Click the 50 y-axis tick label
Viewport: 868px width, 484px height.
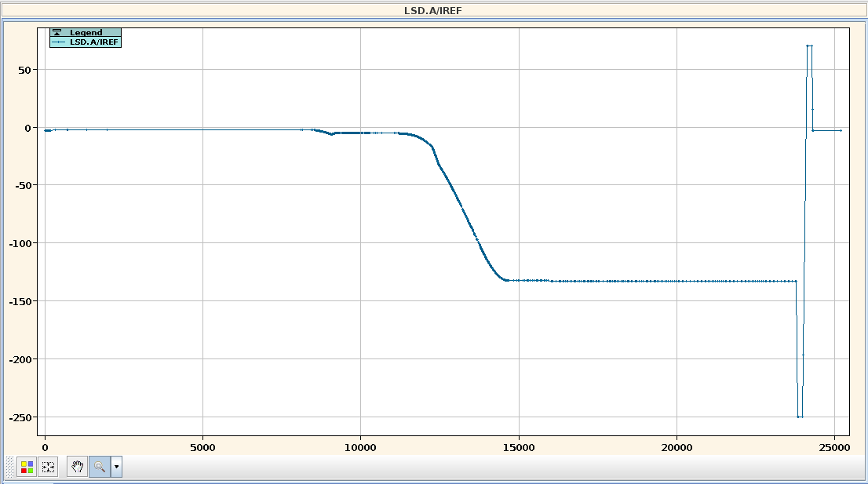tap(26, 70)
